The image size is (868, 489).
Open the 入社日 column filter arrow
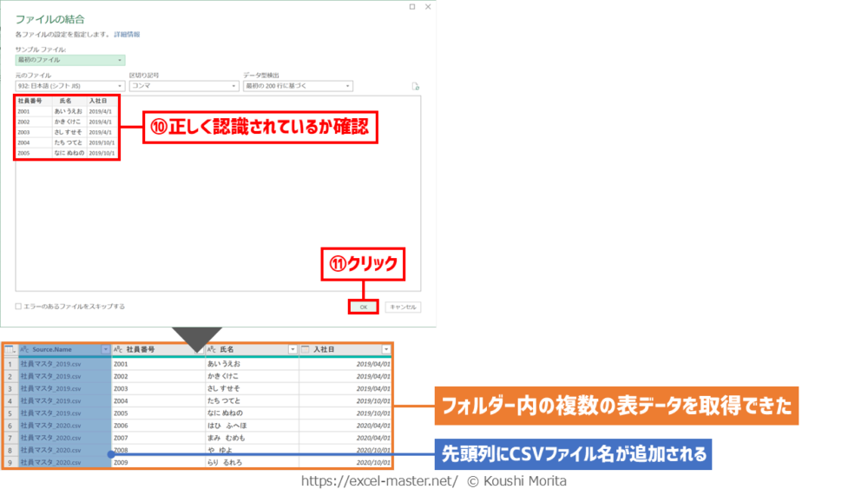(386, 349)
